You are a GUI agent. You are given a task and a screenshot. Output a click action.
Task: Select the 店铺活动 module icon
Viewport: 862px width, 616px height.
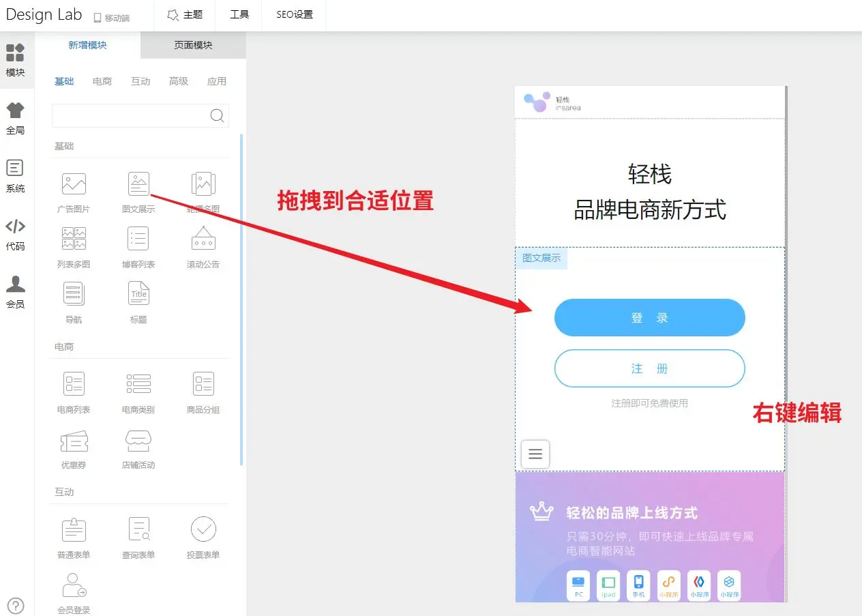138,441
